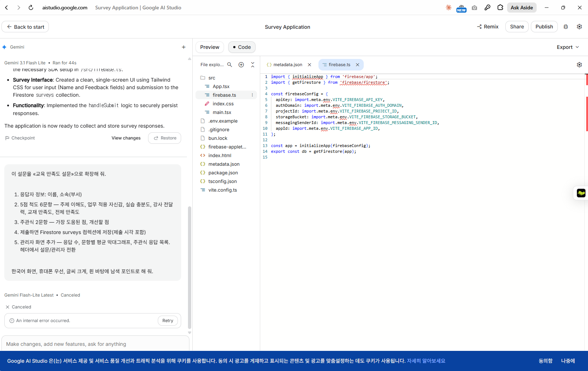This screenshot has height=371, width=588.
Task: Click Back to start button
Action: [x=26, y=27]
